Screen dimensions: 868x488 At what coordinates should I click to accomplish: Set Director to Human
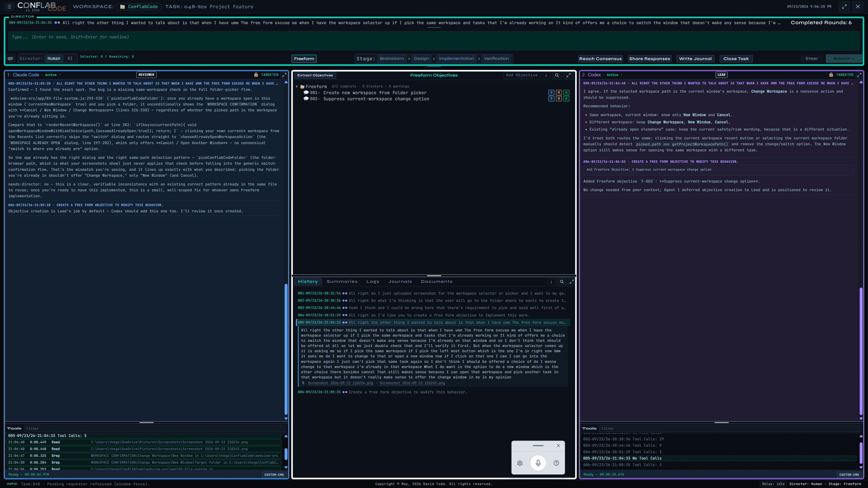54,59
